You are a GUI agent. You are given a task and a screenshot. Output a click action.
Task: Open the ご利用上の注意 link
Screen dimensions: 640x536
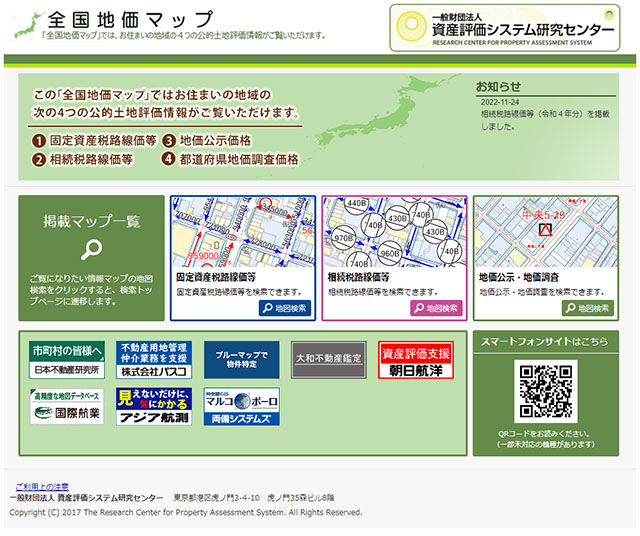pos(42,486)
